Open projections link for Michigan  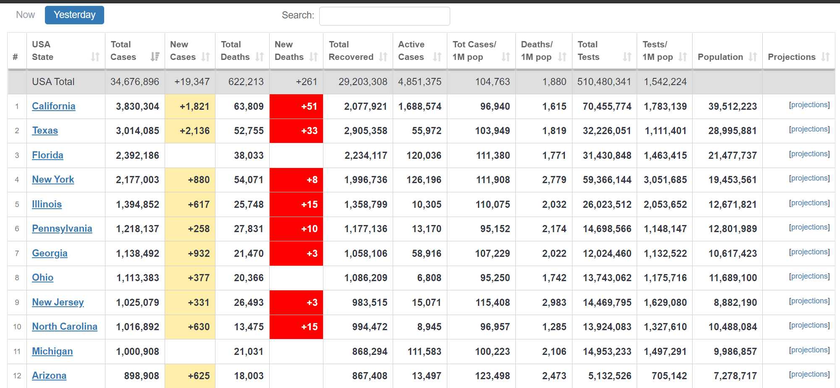[x=809, y=350]
